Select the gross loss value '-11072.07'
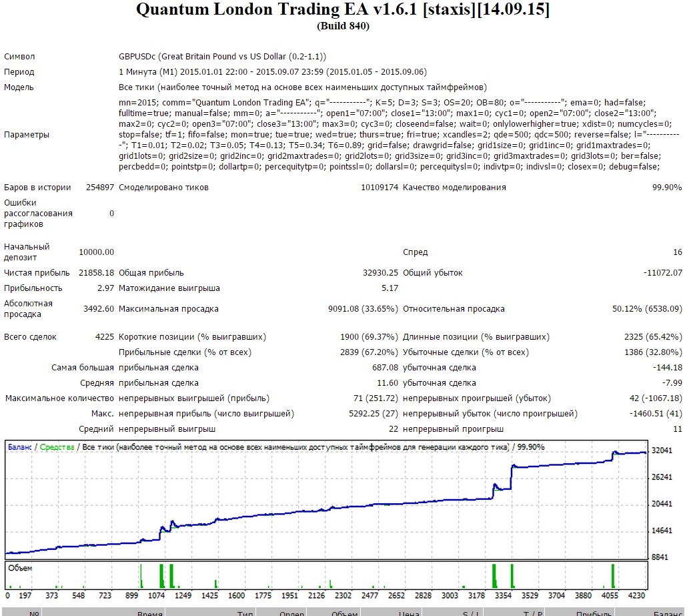The height and width of the screenshot is (616, 691). [663, 273]
